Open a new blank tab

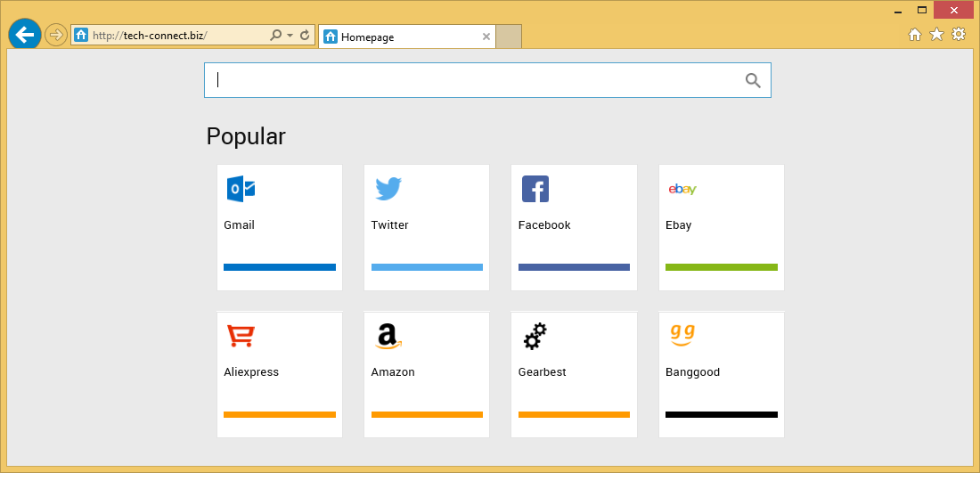pos(508,37)
